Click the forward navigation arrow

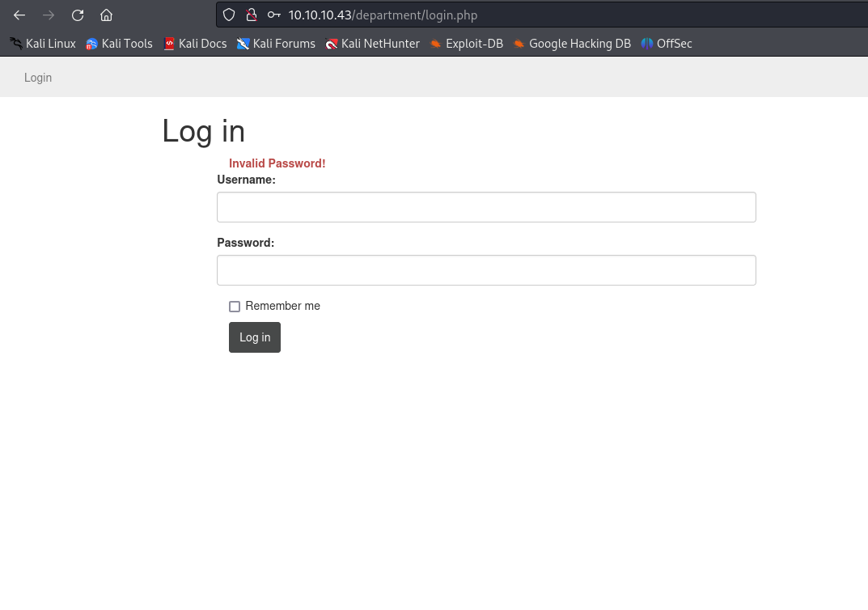pos(49,15)
